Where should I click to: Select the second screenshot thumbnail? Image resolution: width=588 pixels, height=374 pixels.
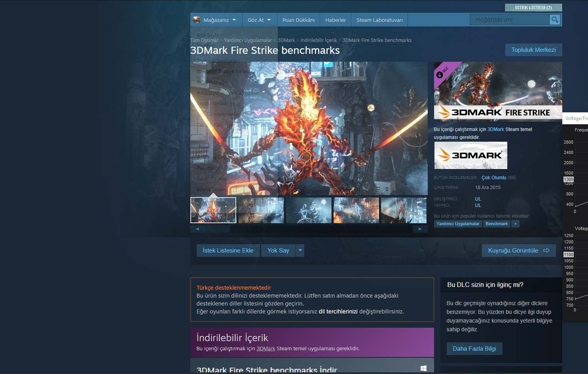tap(261, 210)
